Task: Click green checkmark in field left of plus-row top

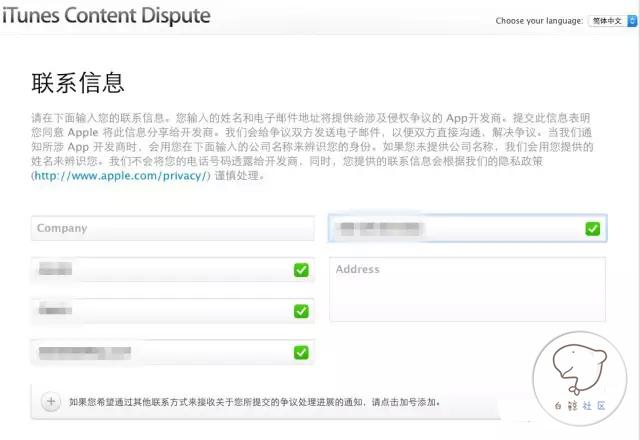Action: click(x=301, y=352)
